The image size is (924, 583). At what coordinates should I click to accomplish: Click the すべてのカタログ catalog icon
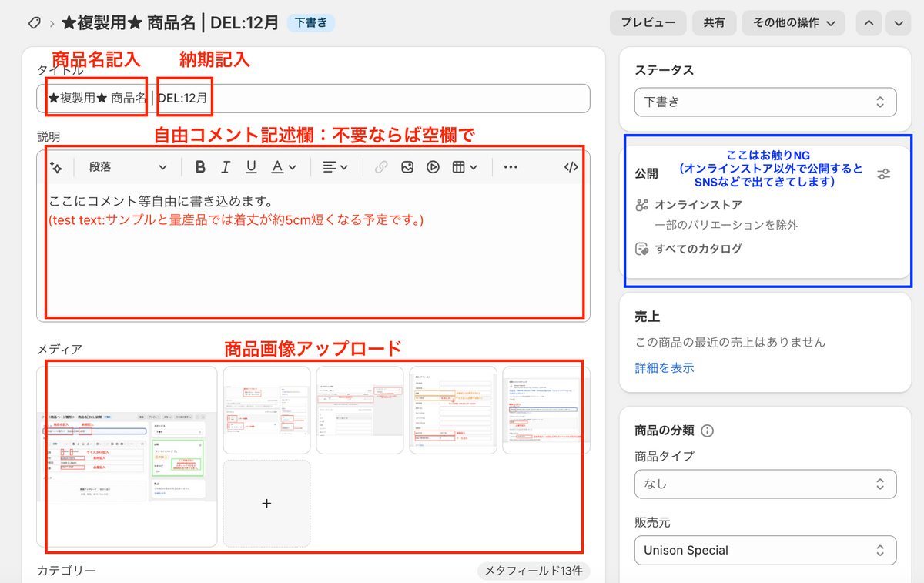(x=642, y=249)
